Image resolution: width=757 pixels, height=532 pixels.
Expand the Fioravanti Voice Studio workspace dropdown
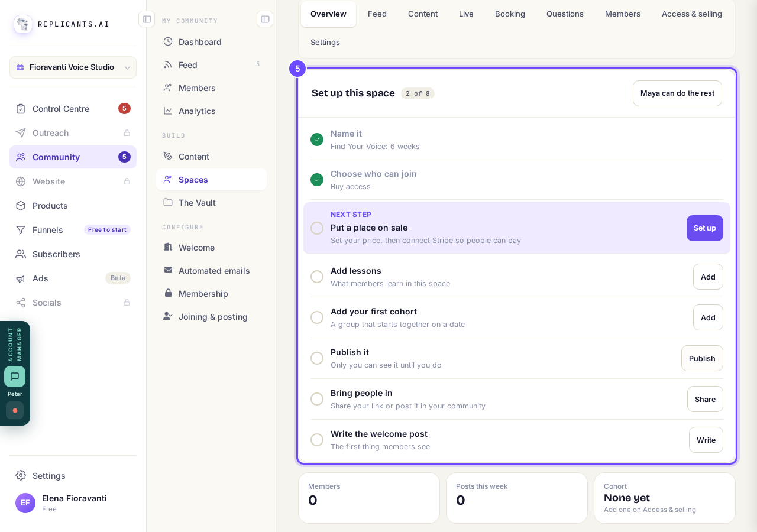73,67
